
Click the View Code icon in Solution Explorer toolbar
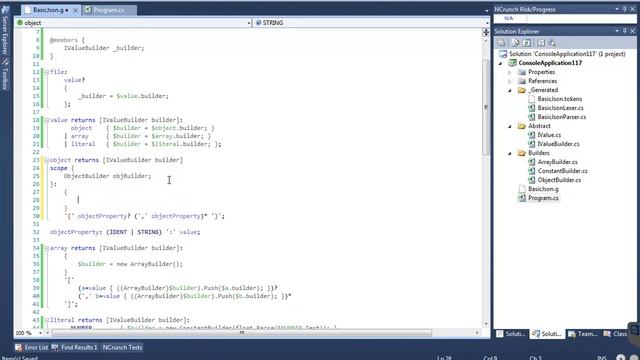540,43
